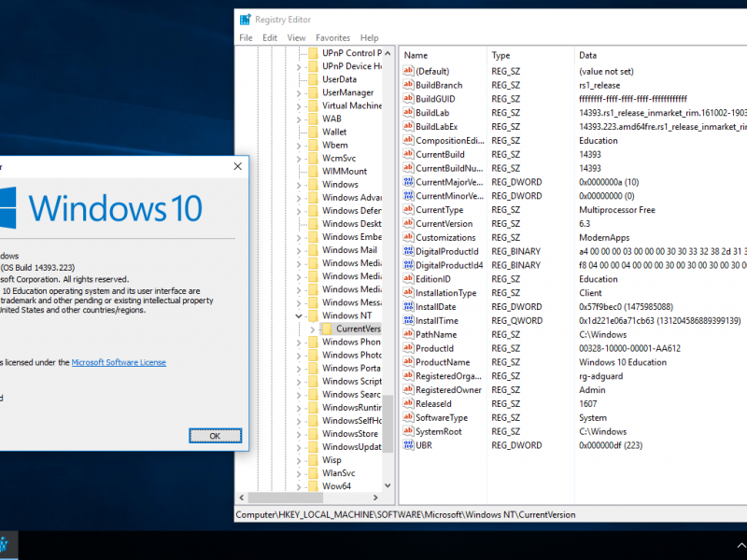Image resolution: width=747 pixels, height=560 pixels.
Task: Click the CurrentVersion folder icon in tree
Action: tap(328, 329)
